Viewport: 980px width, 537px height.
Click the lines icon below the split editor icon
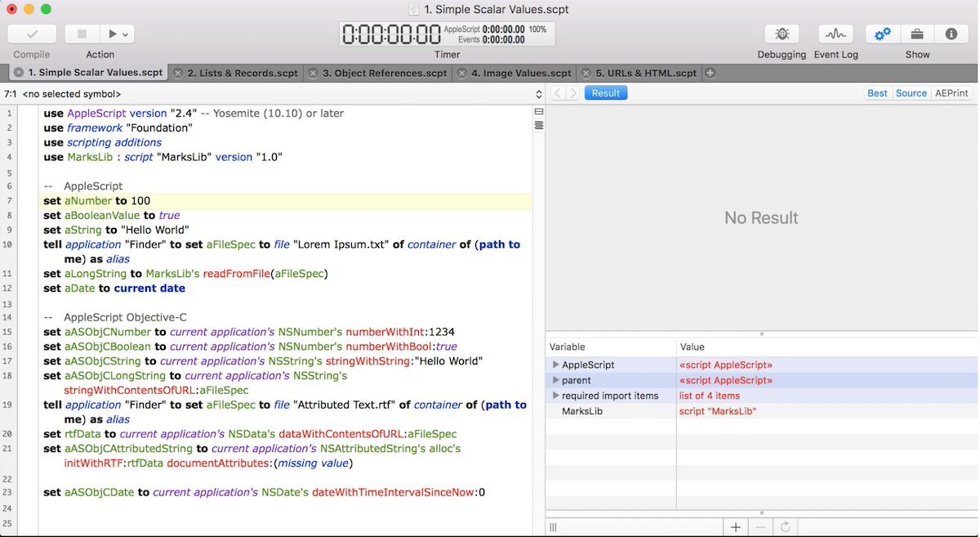539,125
